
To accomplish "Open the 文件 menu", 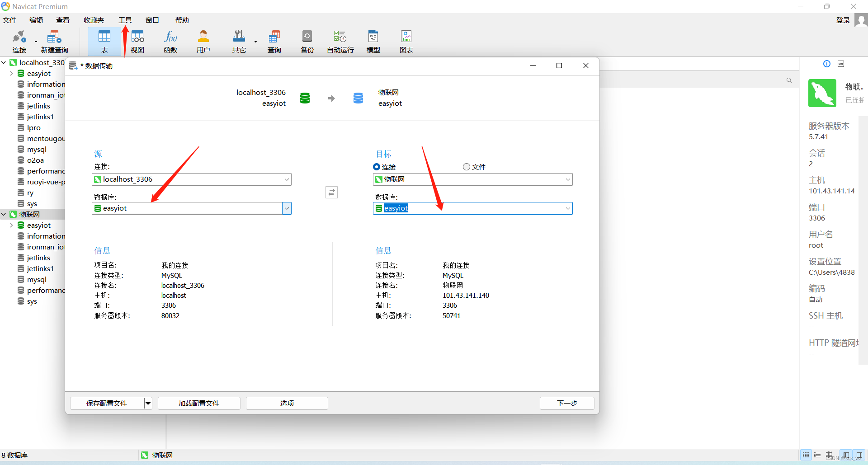I will (x=9, y=20).
